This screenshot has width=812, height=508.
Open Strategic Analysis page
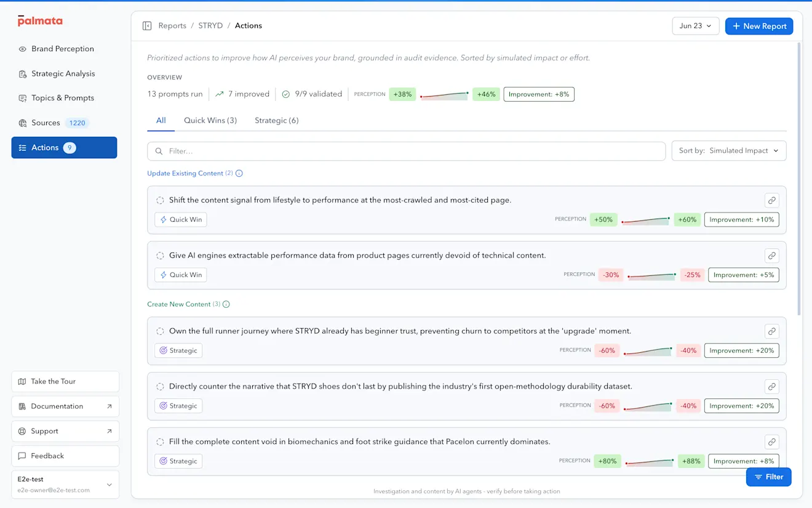[x=64, y=73]
